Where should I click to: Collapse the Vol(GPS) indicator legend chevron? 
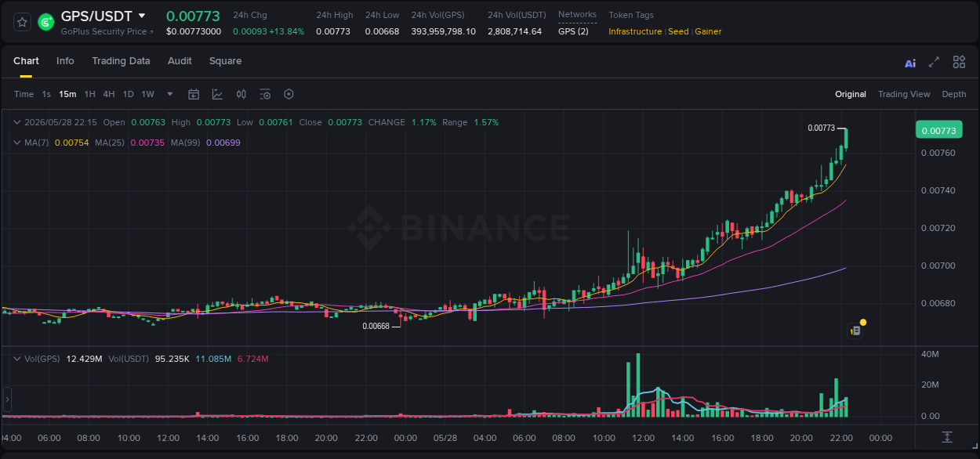17,359
